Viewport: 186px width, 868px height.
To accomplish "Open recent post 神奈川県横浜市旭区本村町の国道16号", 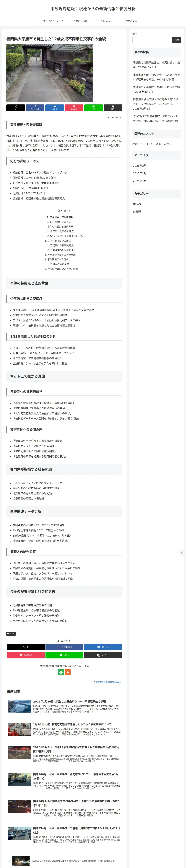I will tap(156, 104).
